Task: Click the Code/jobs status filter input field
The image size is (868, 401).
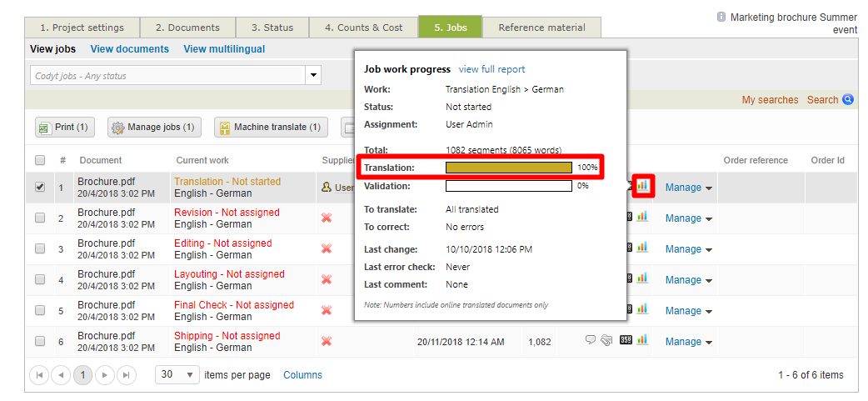Action: [x=165, y=76]
